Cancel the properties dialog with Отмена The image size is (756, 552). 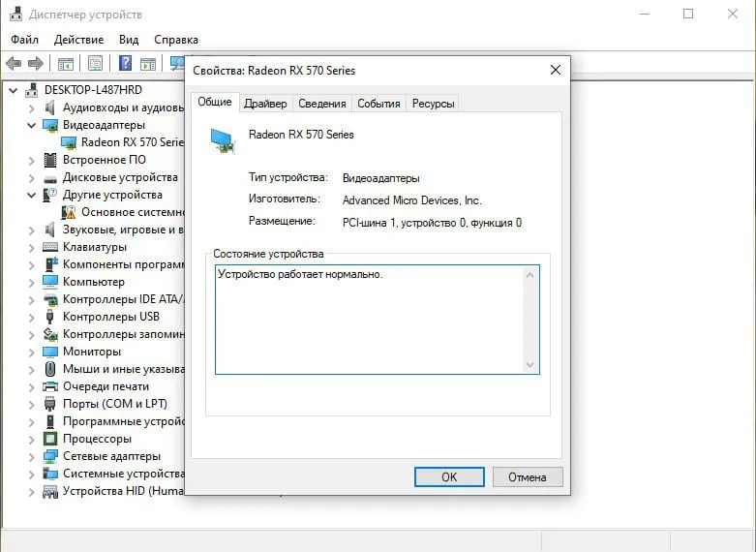pos(528,476)
